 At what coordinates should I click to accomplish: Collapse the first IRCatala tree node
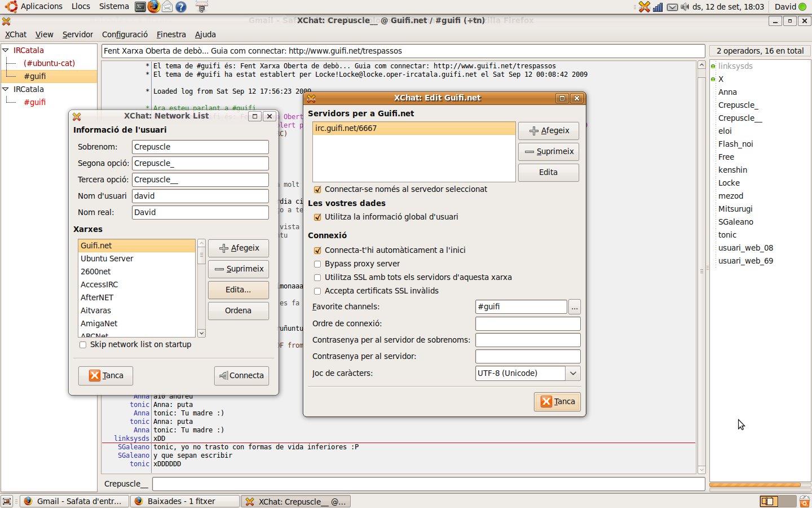coord(6,50)
